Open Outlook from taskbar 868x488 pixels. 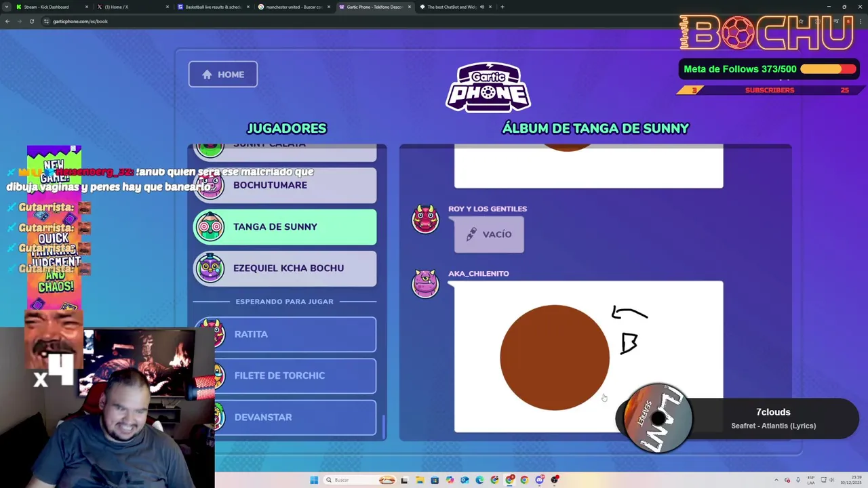pos(465,480)
